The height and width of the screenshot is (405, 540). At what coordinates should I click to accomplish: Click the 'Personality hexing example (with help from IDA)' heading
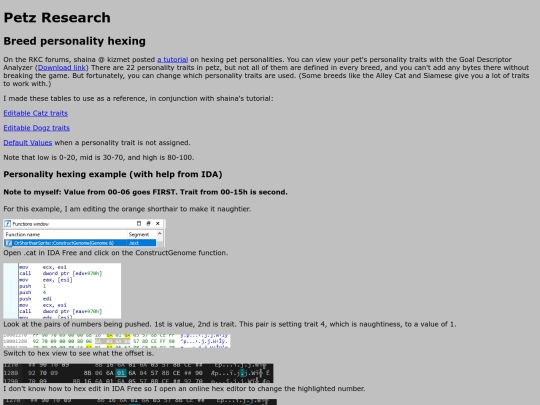113,174
